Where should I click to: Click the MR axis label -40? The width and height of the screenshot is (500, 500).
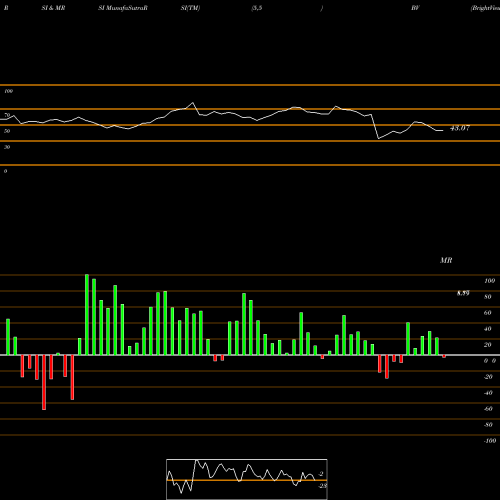click(488, 393)
